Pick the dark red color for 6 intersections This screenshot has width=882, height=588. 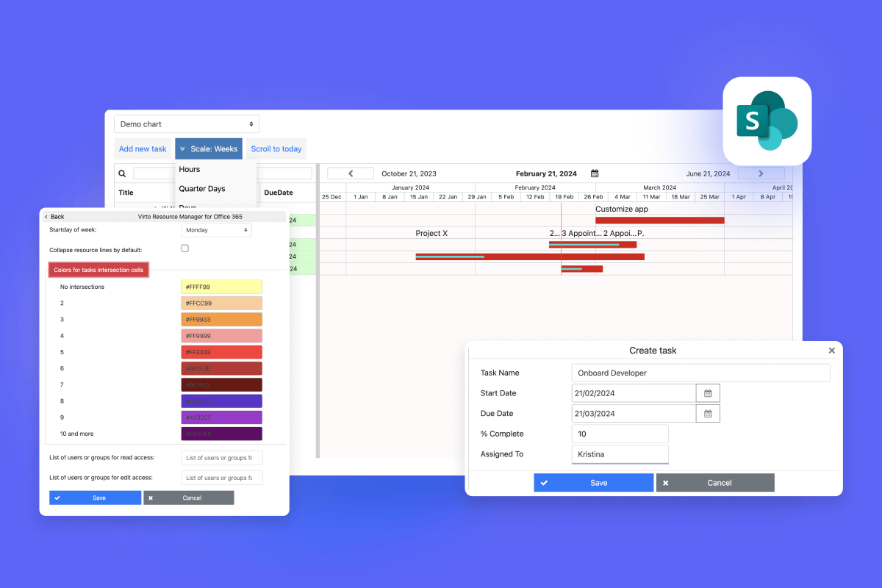coord(221,369)
